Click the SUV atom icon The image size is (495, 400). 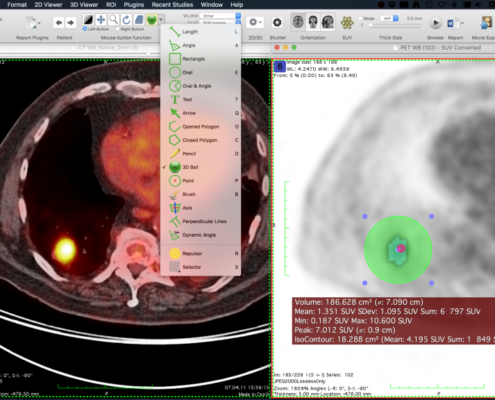pyautogui.click(x=347, y=23)
